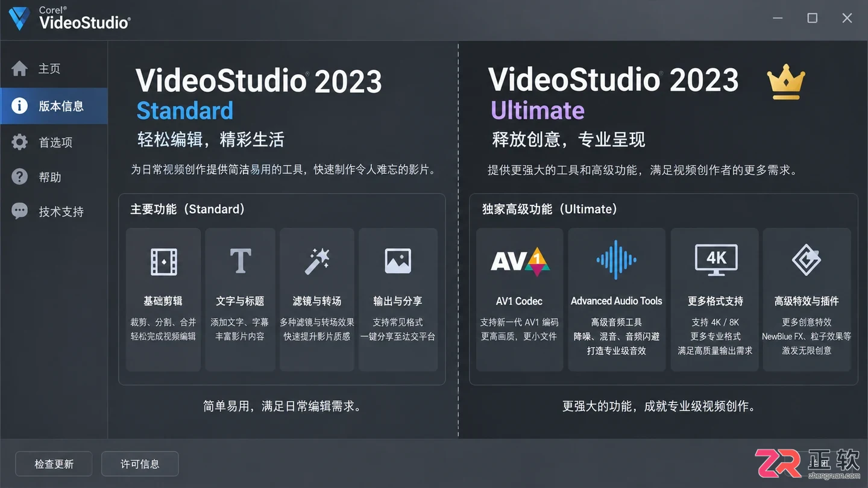Screen dimensions: 868x488
Task: Select the 滤镜与转场 feature card
Action: click(316, 299)
